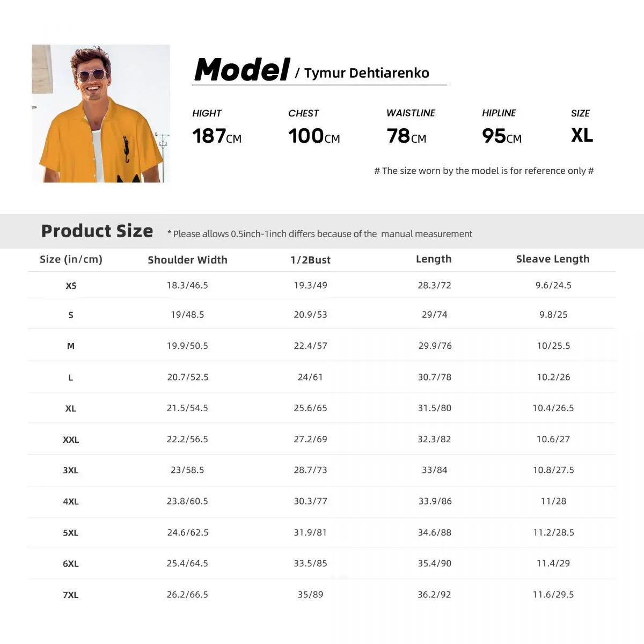Click the 11/28 sleeve cell for 4XL
Image resolution: width=644 pixels, height=644 pixels.
pyautogui.click(x=553, y=501)
